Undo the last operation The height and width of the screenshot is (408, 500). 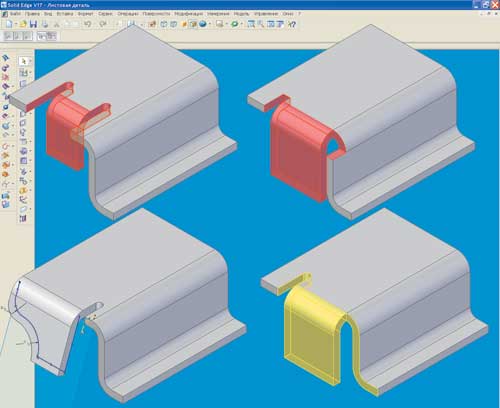(88, 24)
